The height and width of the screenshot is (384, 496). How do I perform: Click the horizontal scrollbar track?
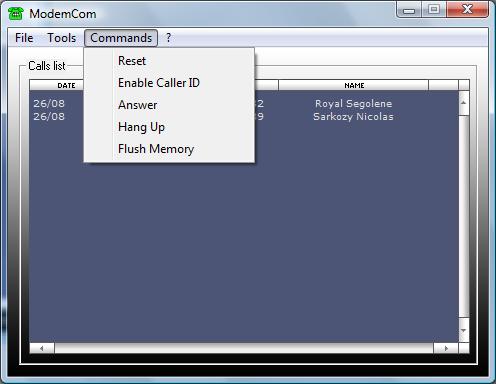pyautogui.click(x=244, y=348)
